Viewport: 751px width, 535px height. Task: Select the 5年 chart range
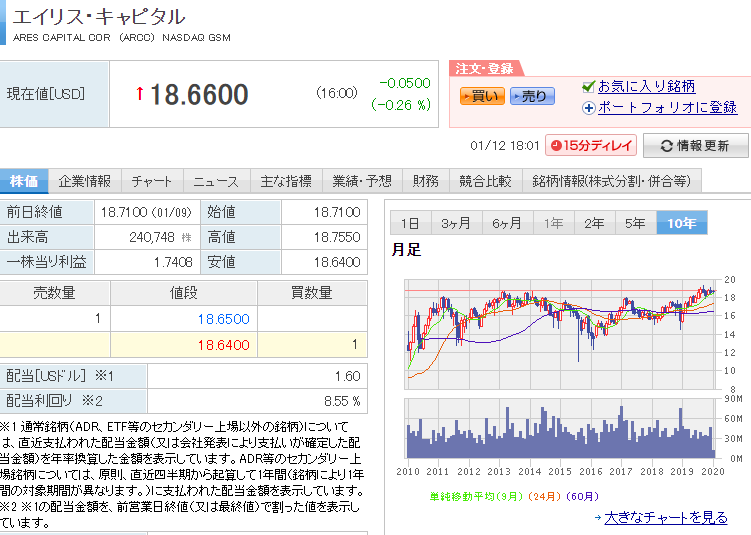pyautogui.click(x=636, y=223)
